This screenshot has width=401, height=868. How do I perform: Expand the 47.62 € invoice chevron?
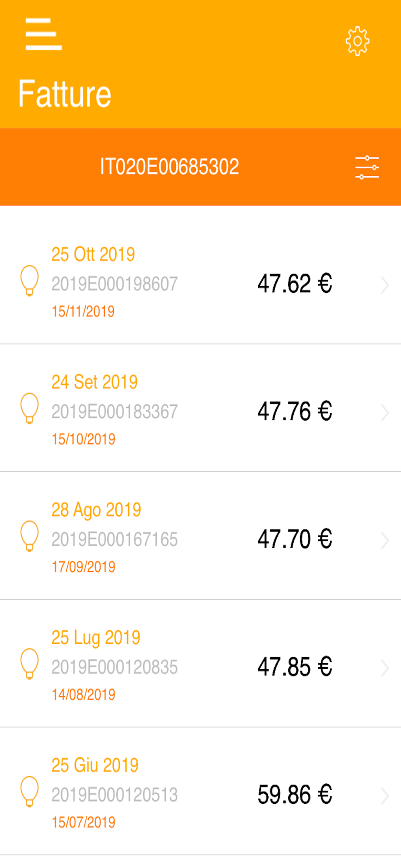(x=385, y=285)
